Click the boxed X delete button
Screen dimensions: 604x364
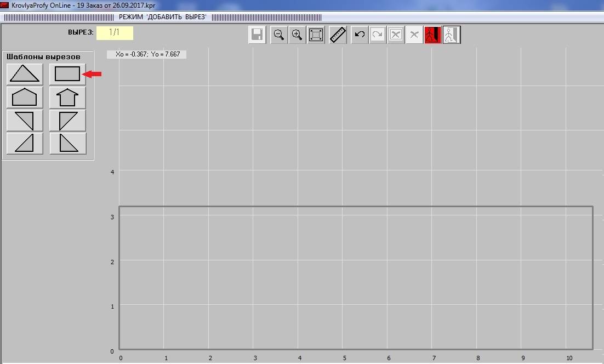pos(396,35)
